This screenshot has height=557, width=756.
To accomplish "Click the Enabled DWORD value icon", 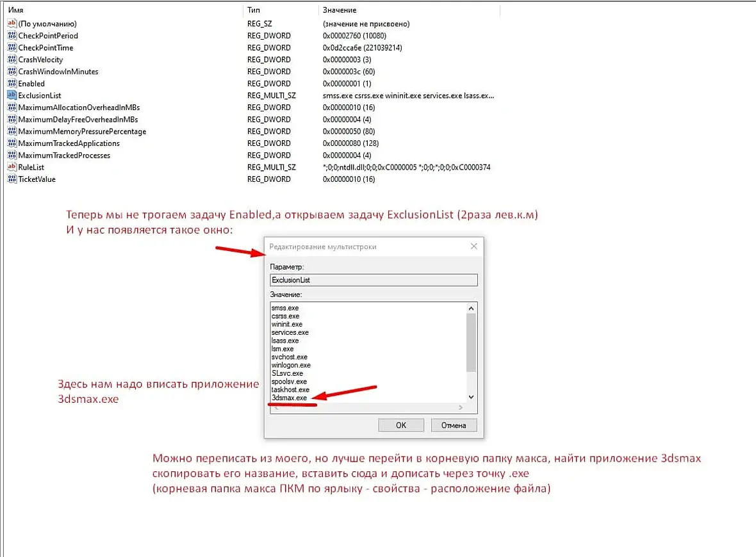I will coord(12,83).
